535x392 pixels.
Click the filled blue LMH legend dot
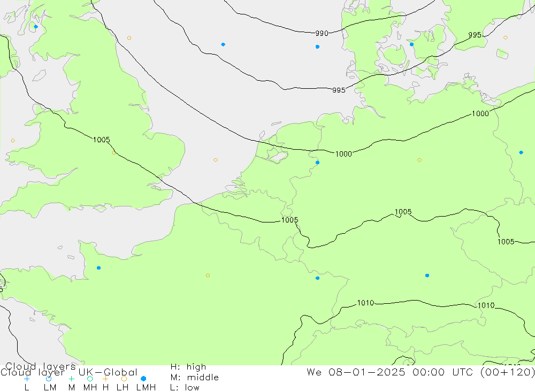tap(143, 379)
